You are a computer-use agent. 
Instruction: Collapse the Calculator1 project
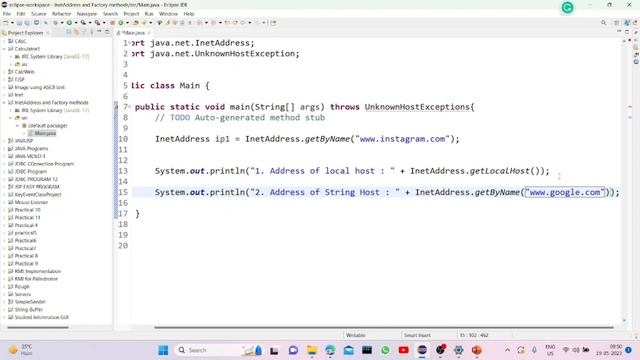click(x=4, y=49)
